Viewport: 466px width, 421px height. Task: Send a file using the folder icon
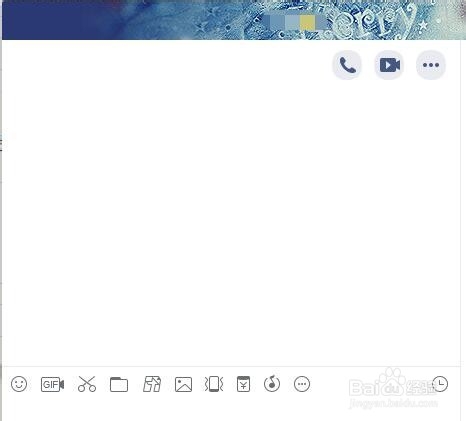[119, 384]
